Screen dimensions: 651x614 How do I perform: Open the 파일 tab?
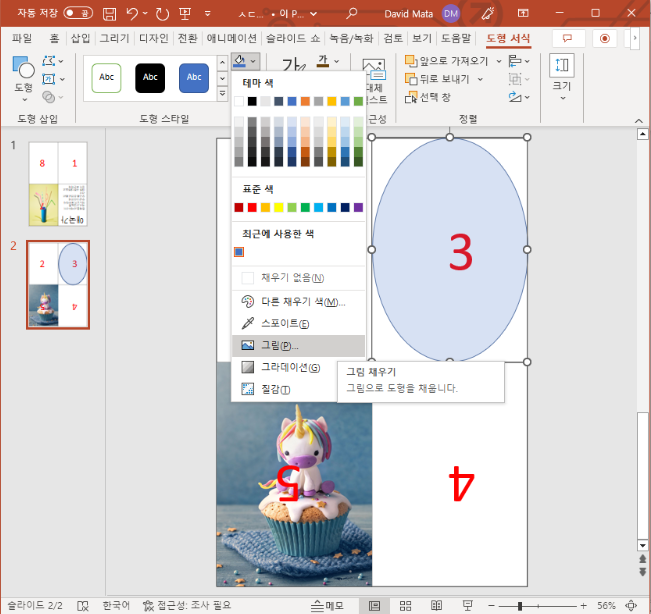(22, 38)
